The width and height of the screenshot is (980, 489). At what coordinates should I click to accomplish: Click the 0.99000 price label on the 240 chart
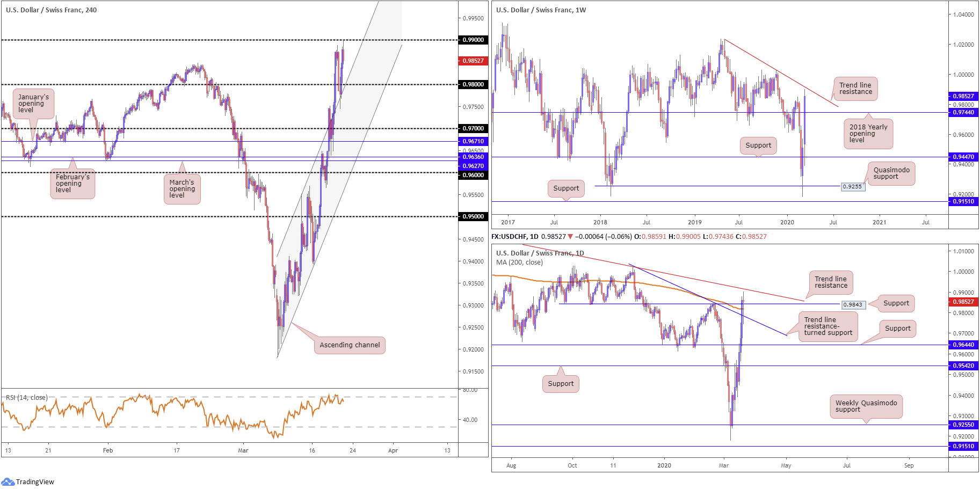click(x=473, y=40)
